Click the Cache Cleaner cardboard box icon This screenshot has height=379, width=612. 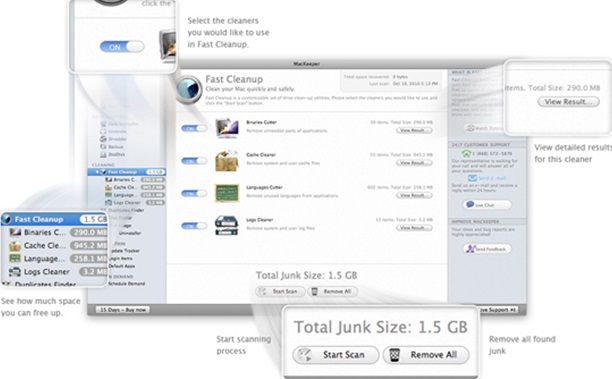pos(227,160)
